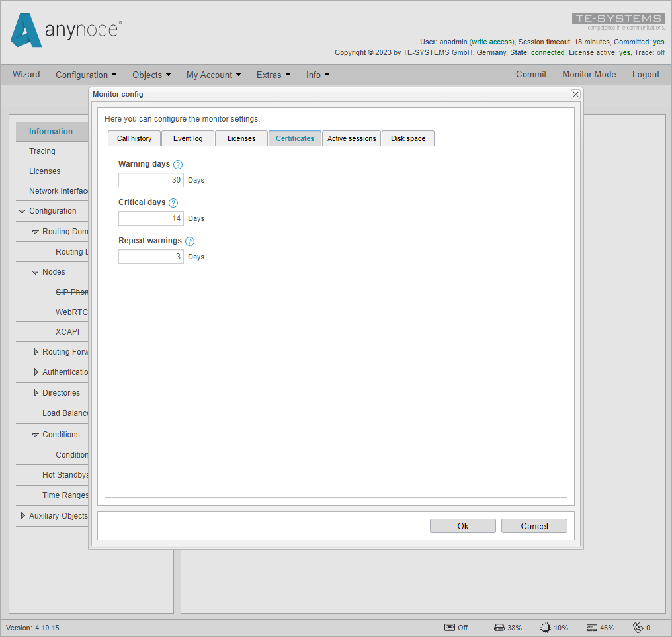672x637 pixels.
Task: Open the Warning days help icon
Action: pyautogui.click(x=177, y=164)
